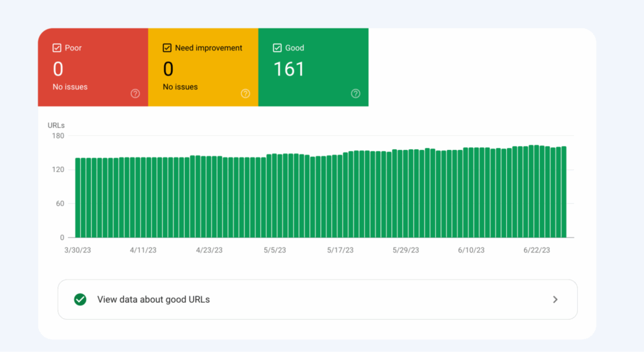Open help icon on Need improvement card

(245, 94)
